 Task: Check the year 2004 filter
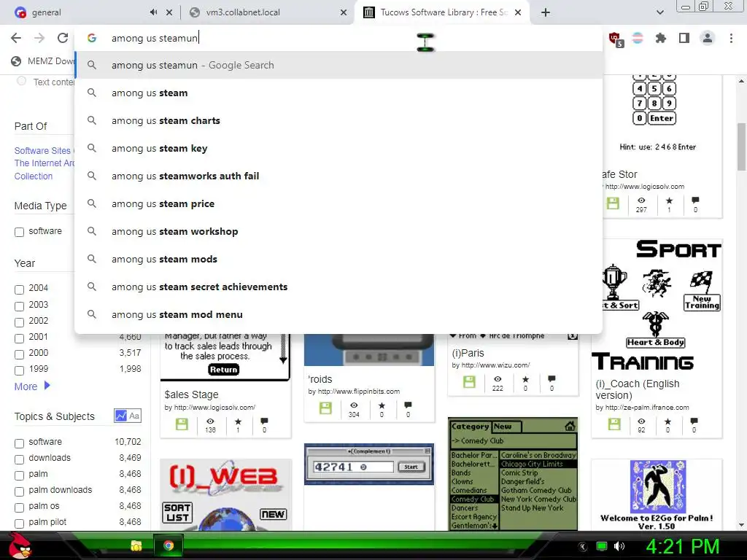19,289
